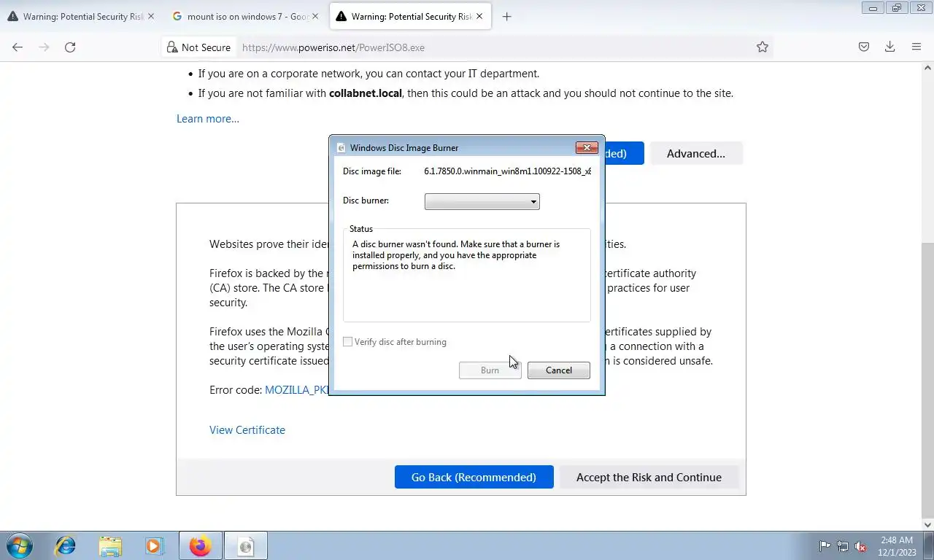Click View Certificate link
This screenshot has height=560, width=934.
[x=247, y=430]
